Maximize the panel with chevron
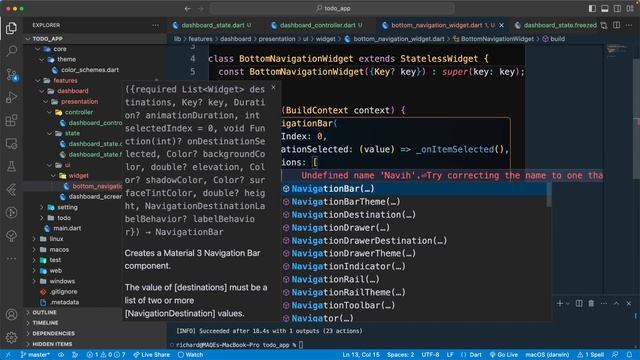 point(616,303)
